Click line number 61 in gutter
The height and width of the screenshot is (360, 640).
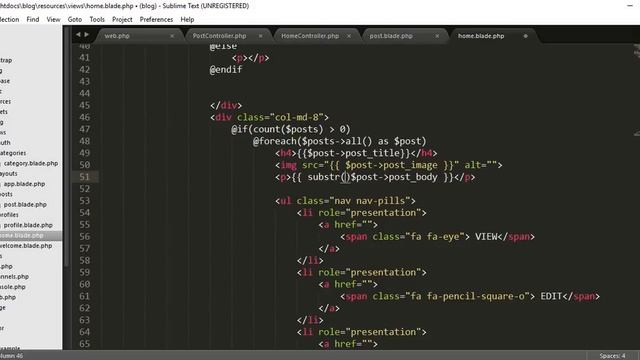(x=84, y=296)
